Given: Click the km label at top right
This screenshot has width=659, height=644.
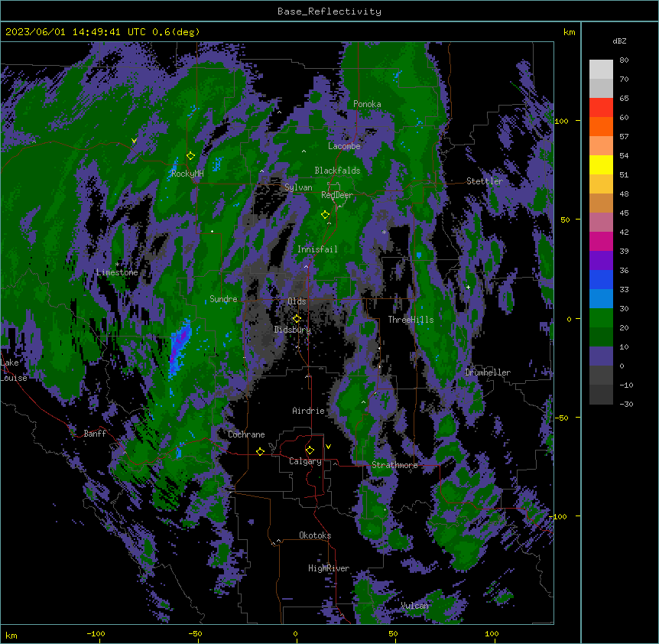Looking at the screenshot, I should (570, 32).
